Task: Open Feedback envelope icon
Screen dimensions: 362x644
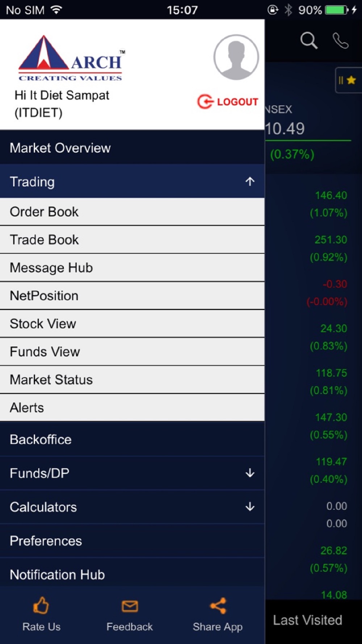Action: [x=130, y=606]
